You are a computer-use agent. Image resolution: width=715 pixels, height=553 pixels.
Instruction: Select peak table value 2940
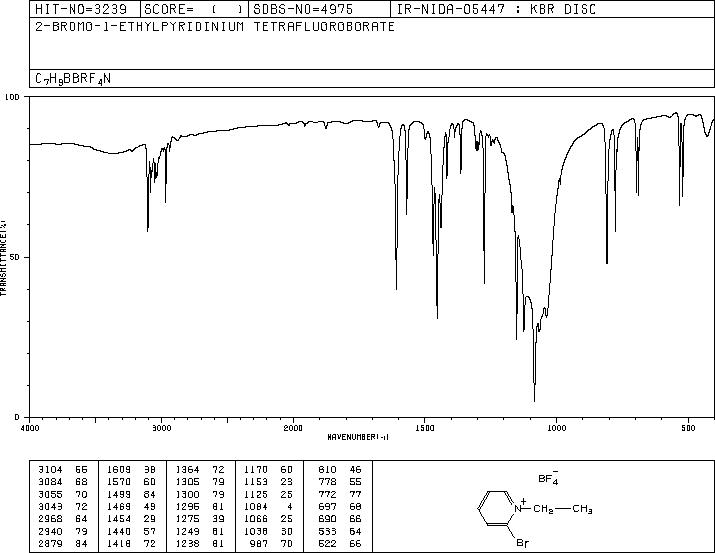[51, 531]
